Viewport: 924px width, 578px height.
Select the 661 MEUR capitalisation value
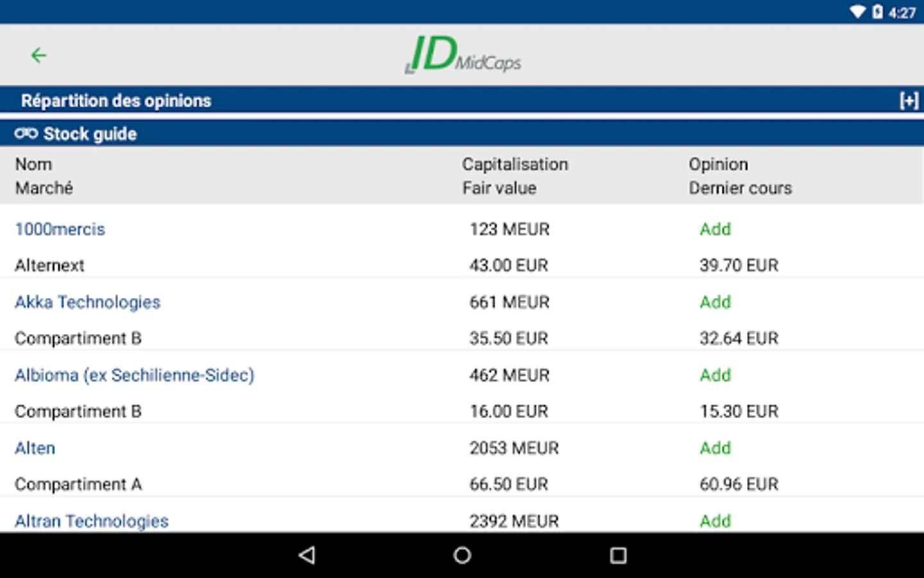point(509,302)
